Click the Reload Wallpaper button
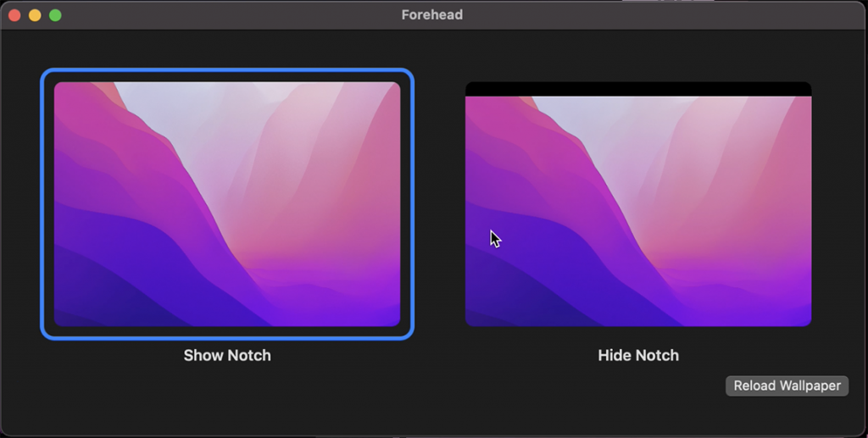 click(x=787, y=385)
